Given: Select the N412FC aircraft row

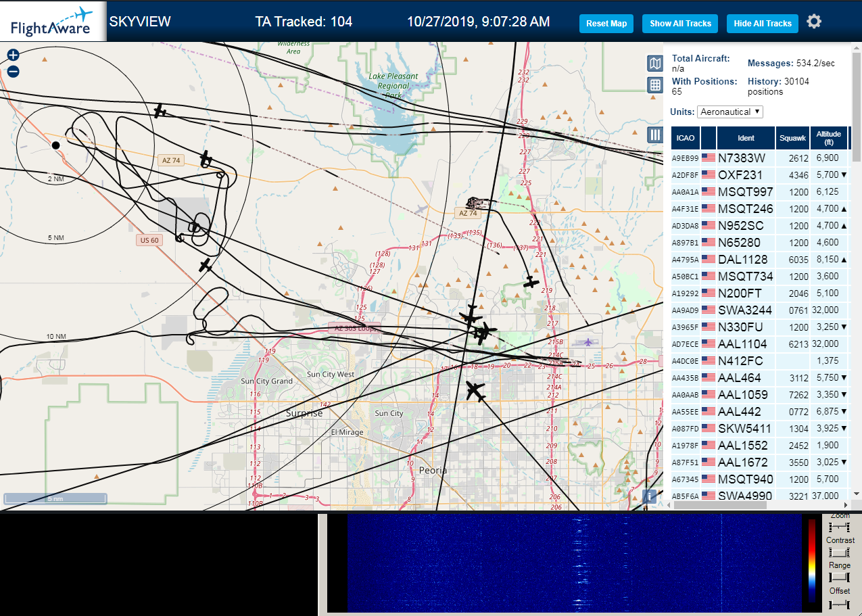Looking at the screenshot, I should tap(761, 361).
